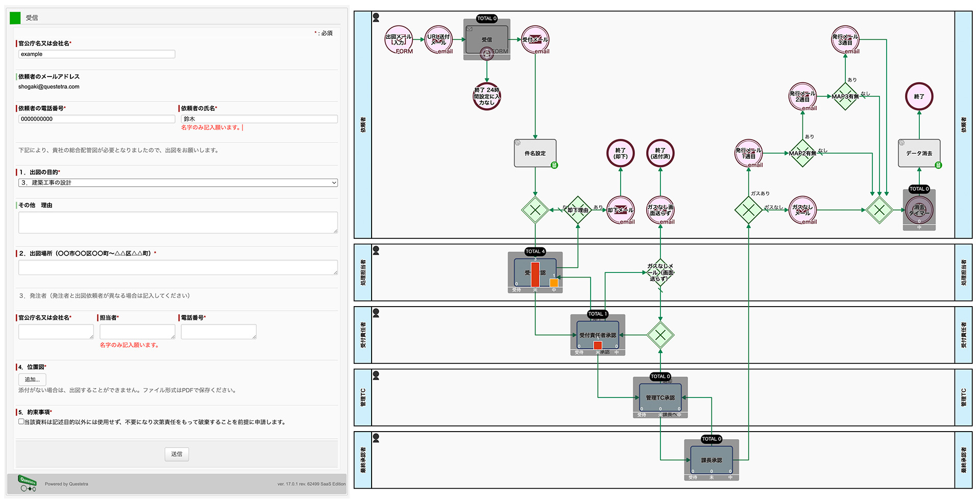The width and height of the screenshot is (980, 500).
Task: Open the 出図の目的 dropdown
Action: [x=178, y=183]
